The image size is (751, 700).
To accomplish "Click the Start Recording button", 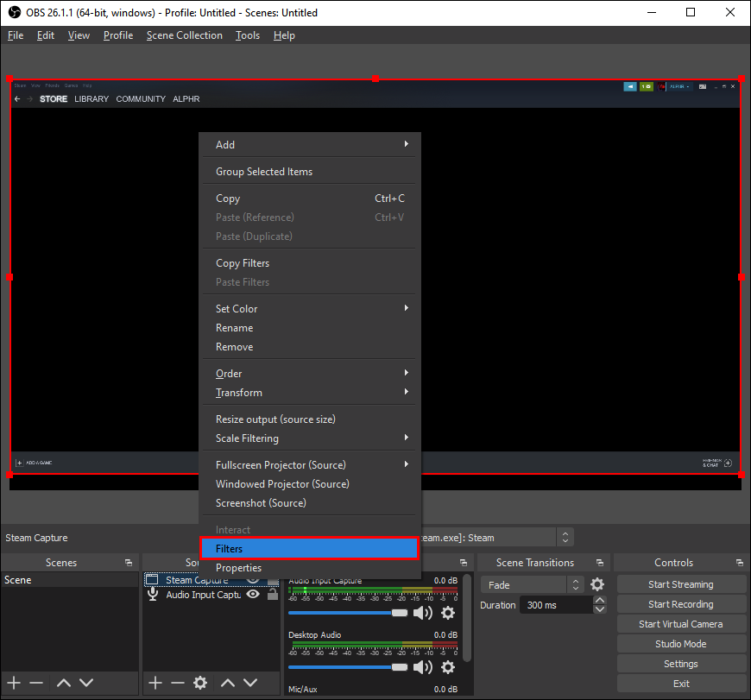I will (680, 604).
